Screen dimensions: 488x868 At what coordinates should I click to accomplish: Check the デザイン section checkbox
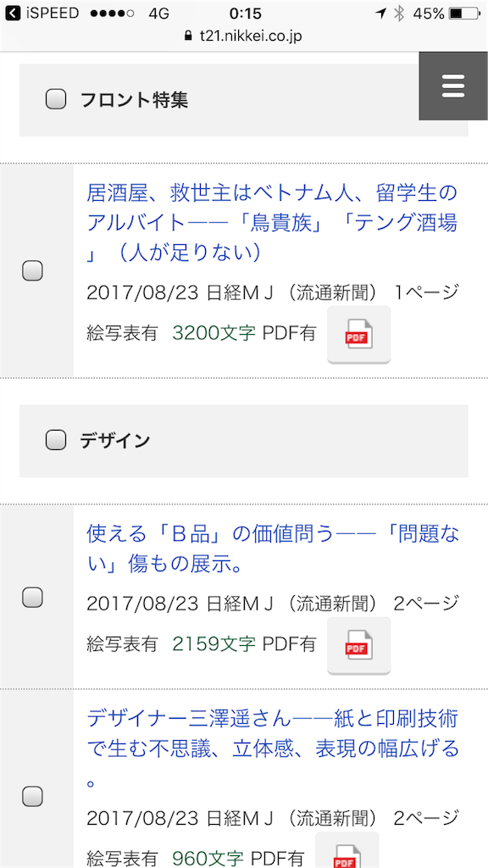click(x=55, y=439)
